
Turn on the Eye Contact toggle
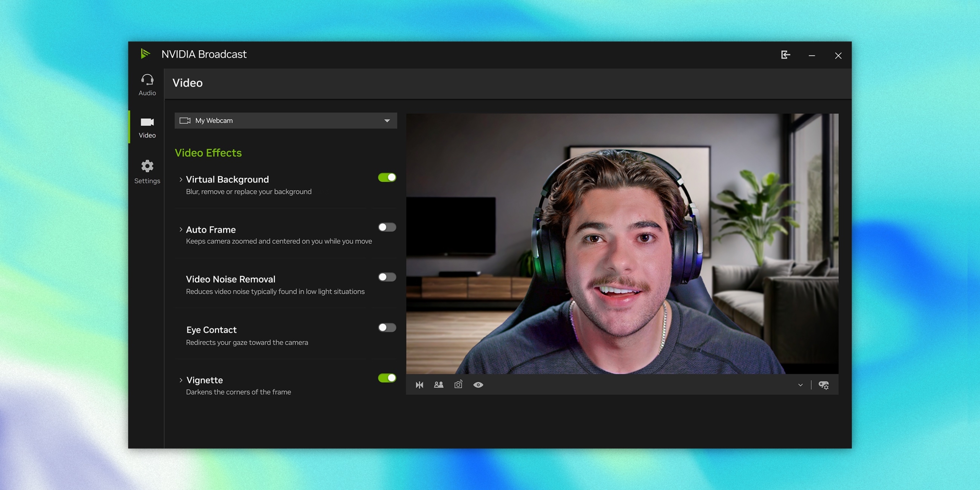387,328
